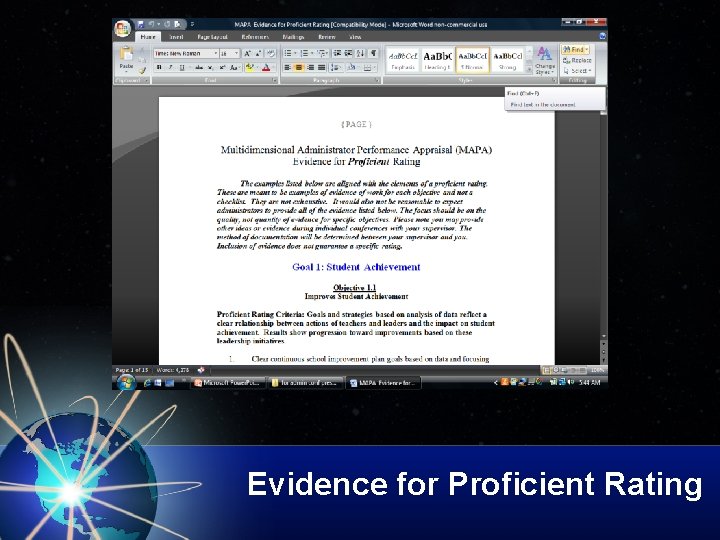Save the document from Quick Access toolbar

tap(141, 24)
